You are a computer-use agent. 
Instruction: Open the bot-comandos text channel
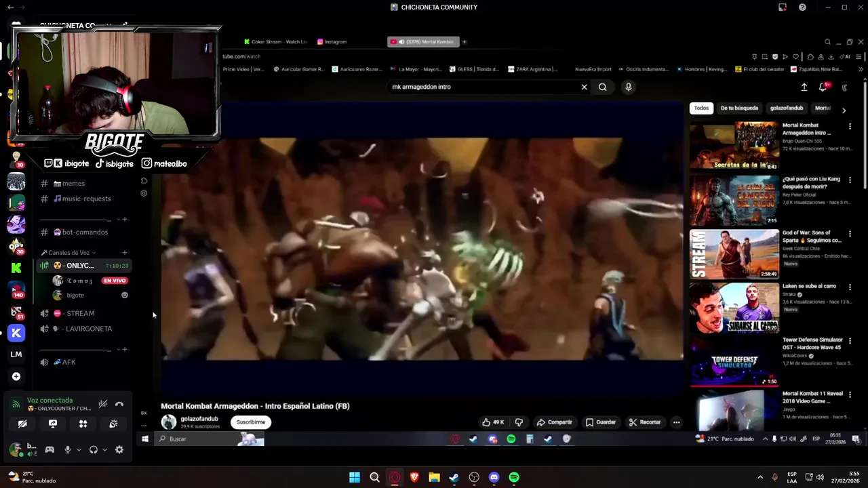[85, 232]
